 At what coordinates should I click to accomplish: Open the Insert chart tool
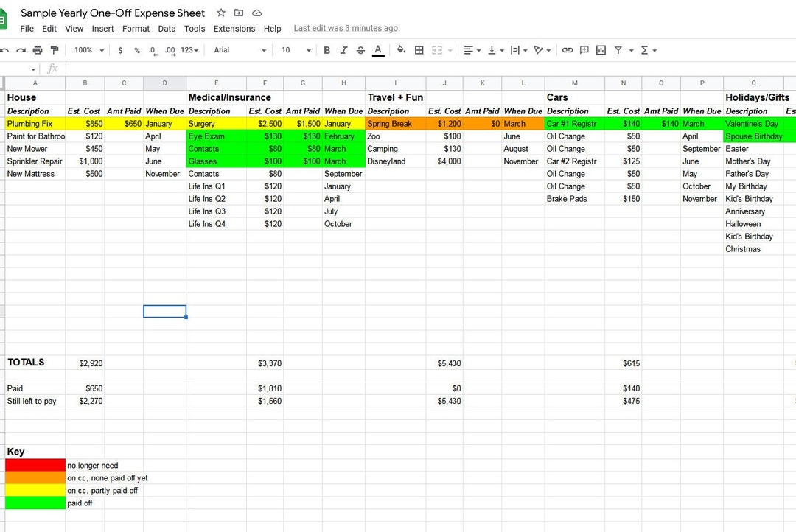601,50
